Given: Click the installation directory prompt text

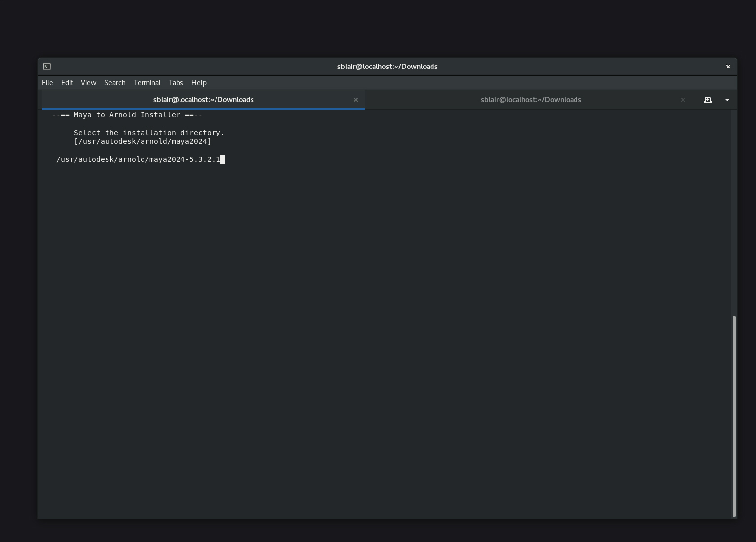Looking at the screenshot, I should click(149, 132).
